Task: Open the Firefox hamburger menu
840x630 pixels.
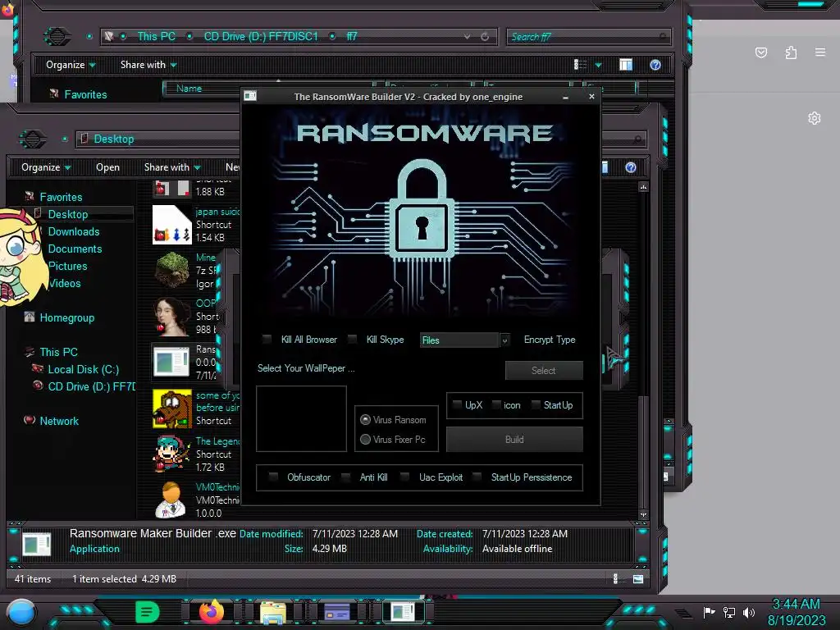Action: pos(820,52)
